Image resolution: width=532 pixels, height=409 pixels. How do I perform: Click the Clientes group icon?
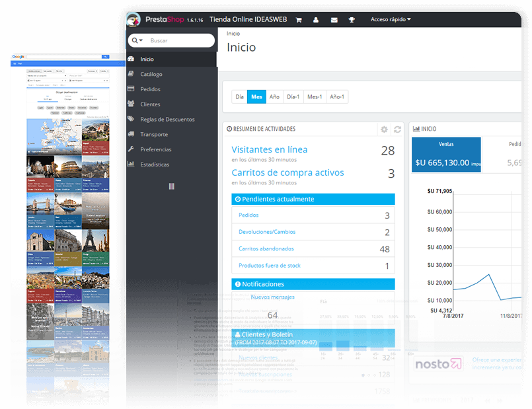tap(131, 104)
